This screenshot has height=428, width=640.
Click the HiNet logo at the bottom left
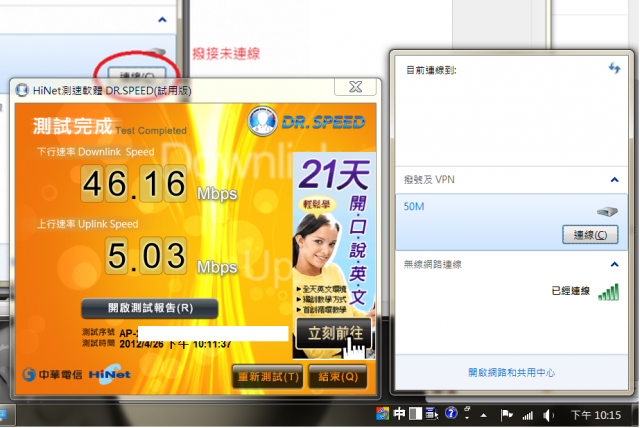[109, 374]
